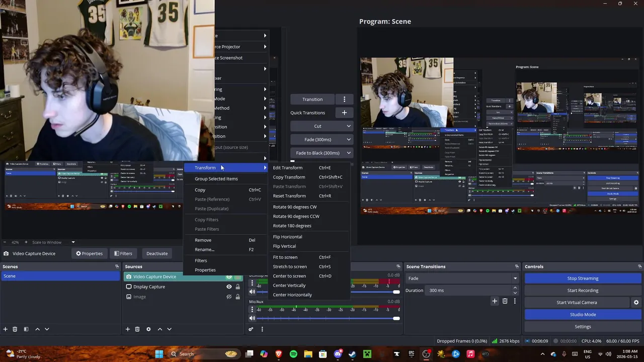Pop out the Scene Transitions dock panel

click(516, 266)
